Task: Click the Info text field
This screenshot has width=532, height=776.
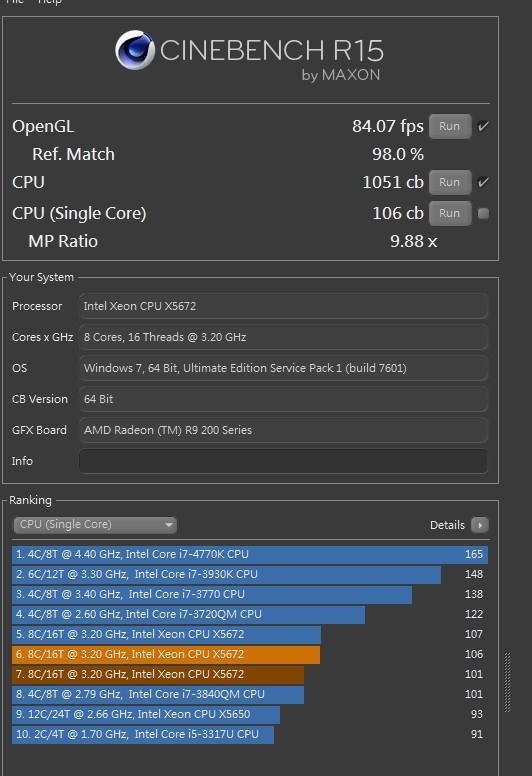Action: pyautogui.click(x=283, y=461)
